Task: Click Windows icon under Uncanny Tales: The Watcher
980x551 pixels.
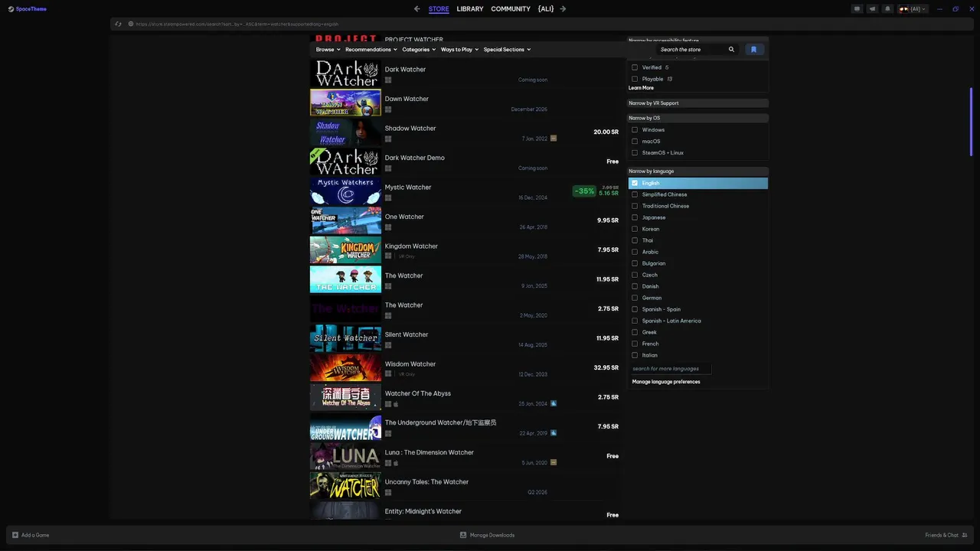Action: point(388,492)
